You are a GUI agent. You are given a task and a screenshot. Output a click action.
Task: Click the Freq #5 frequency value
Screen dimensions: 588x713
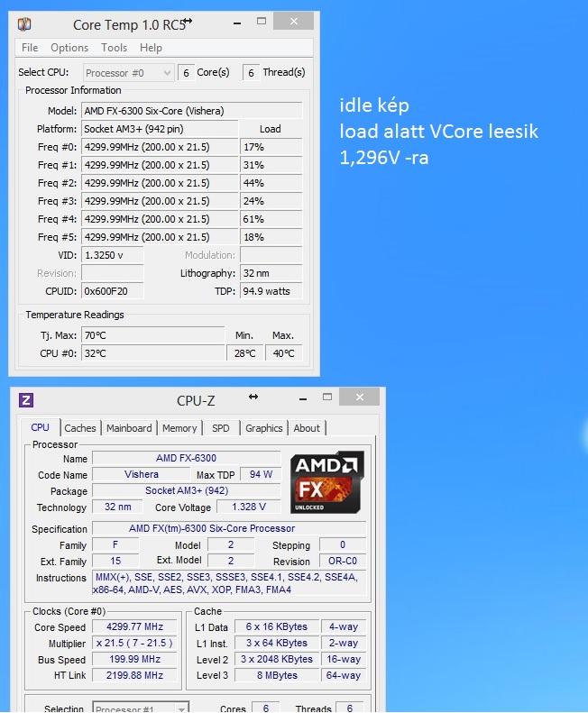(x=160, y=237)
